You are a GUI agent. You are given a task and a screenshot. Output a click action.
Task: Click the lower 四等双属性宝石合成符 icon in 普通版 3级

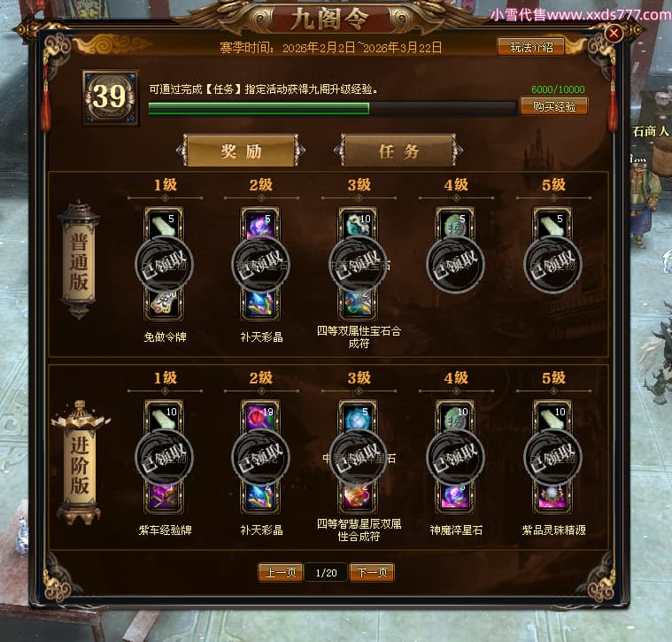click(x=359, y=304)
